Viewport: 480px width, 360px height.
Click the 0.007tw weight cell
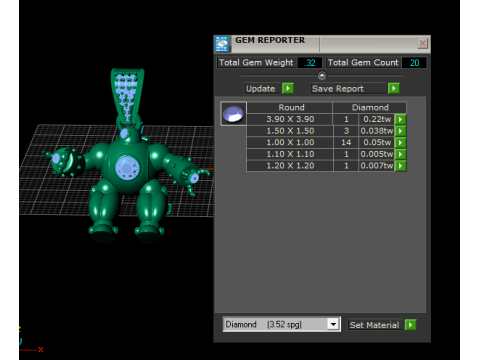(x=377, y=166)
